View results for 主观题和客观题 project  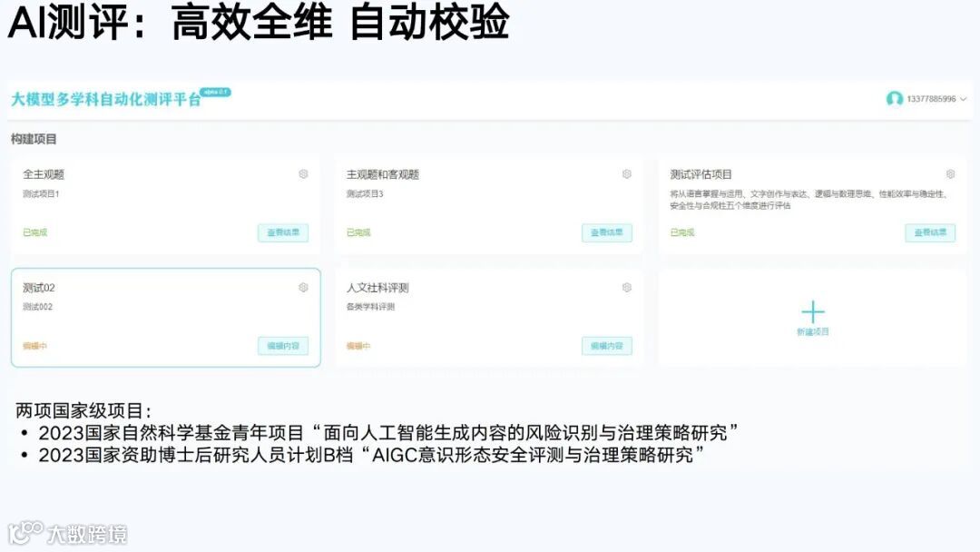pos(607,232)
